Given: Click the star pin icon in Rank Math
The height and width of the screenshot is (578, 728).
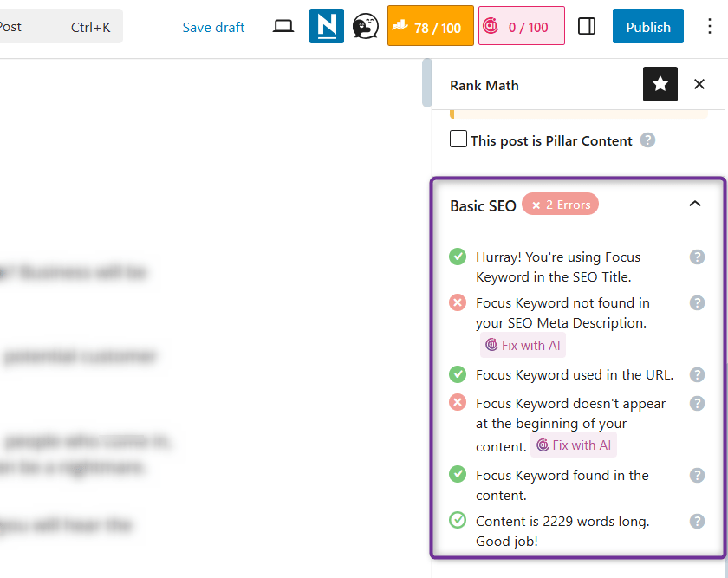Looking at the screenshot, I should tap(660, 84).
